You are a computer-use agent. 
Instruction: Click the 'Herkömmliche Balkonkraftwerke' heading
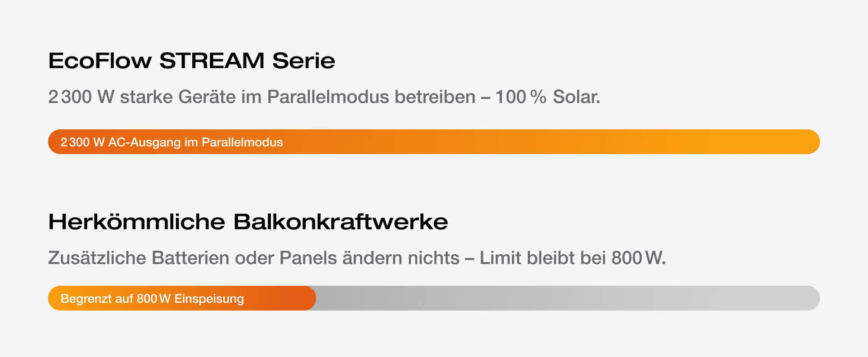pos(248,222)
